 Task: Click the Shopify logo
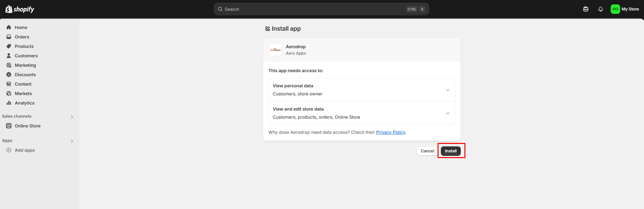coord(20,9)
